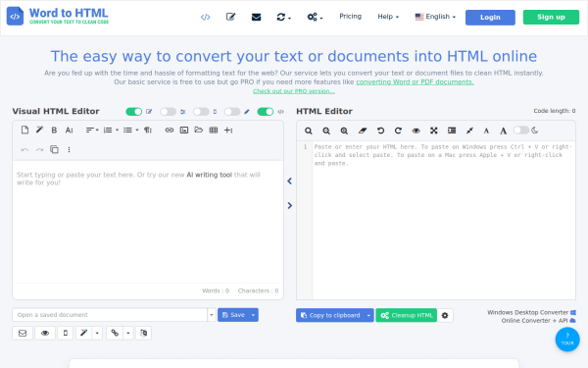The height and width of the screenshot is (368, 588).
Task: Open the Windows Desktop Converter link
Action: (x=531, y=312)
